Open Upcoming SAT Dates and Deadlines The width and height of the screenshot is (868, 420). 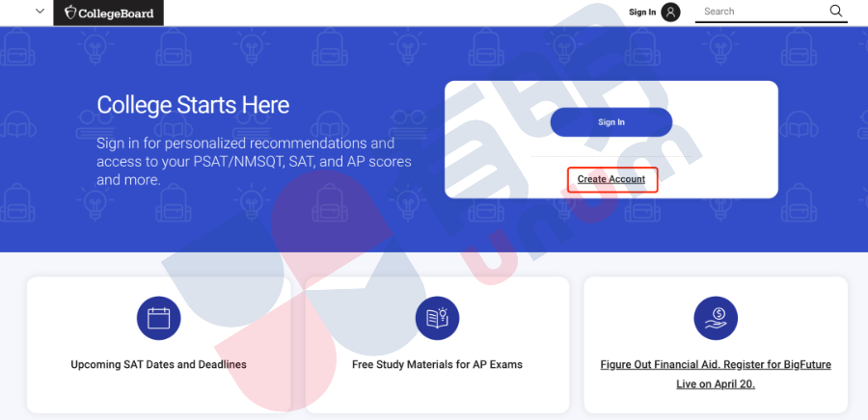159,365
